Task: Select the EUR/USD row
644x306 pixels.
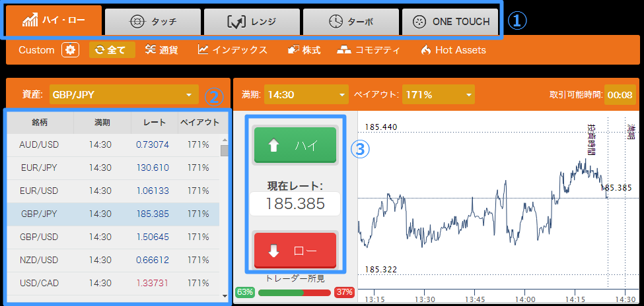Action: (x=114, y=191)
